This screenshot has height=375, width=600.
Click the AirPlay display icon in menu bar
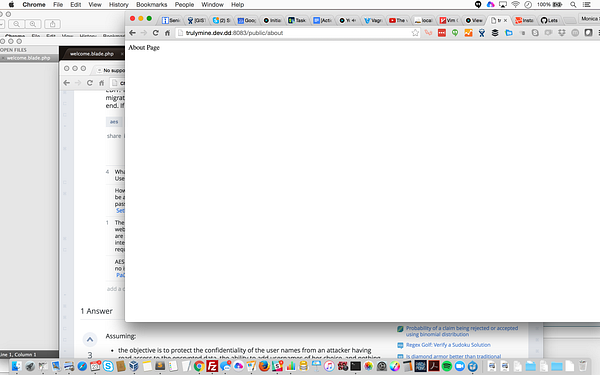click(503, 5)
